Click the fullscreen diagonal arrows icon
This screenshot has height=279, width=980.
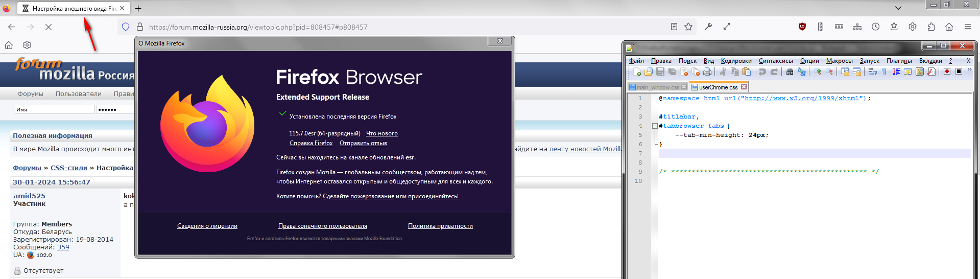click(x=727, y=27)
